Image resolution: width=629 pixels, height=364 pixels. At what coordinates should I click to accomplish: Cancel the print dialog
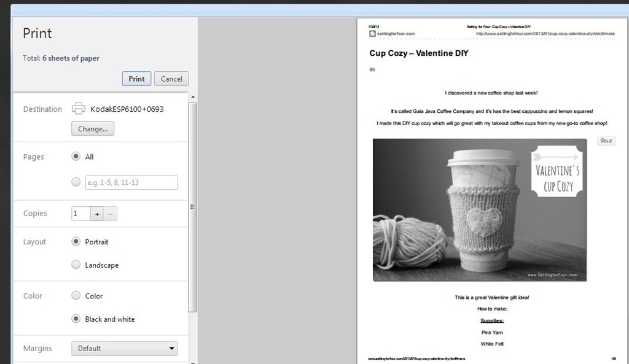171,79
